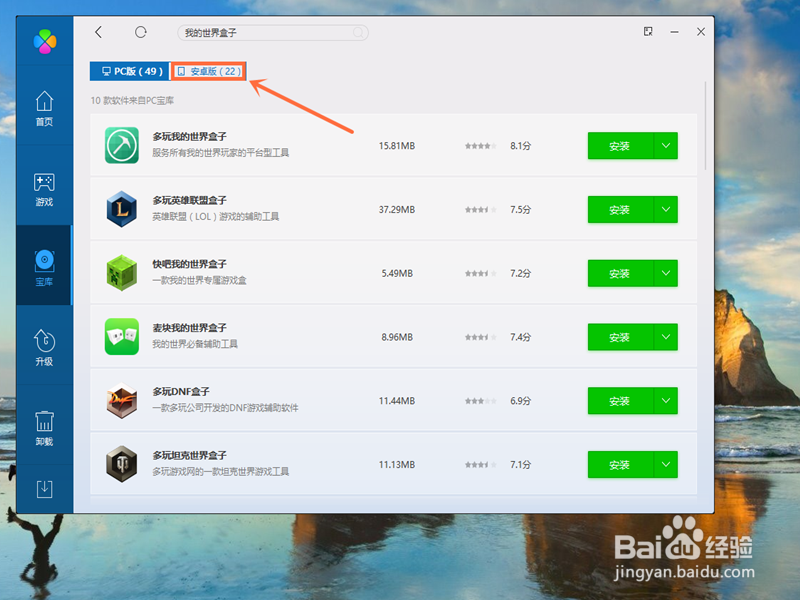Refresh the page with circular arrow
800x600 pixels.
pyautogui.click(x=141, y=32)
